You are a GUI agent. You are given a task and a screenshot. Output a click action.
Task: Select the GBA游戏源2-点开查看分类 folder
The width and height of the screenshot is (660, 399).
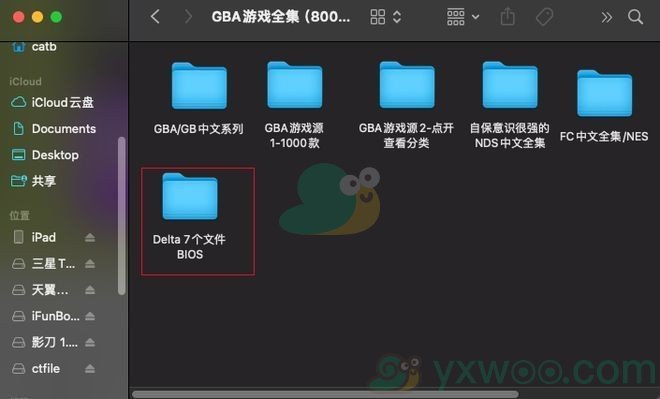coord(406,105)
